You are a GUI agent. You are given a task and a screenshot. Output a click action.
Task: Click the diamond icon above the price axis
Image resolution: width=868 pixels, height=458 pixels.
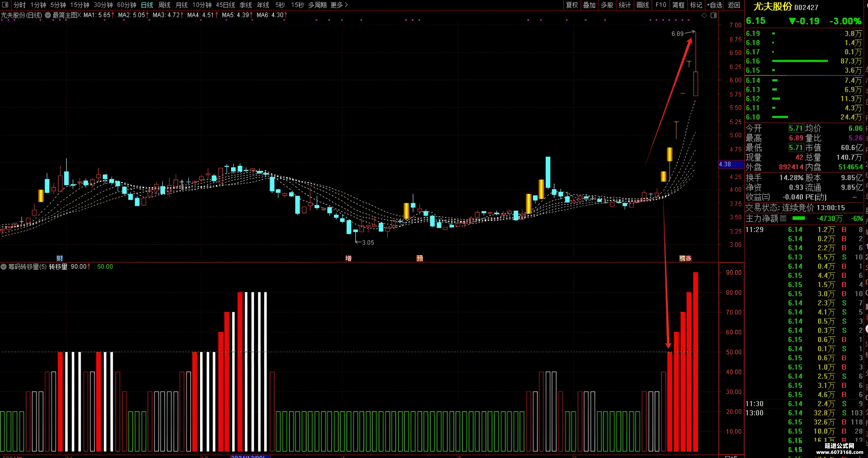point(704,15)
